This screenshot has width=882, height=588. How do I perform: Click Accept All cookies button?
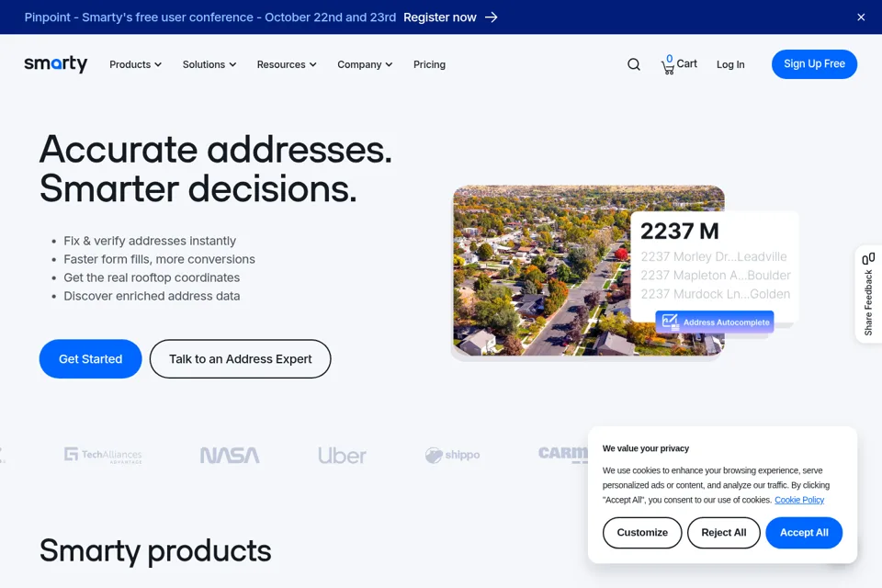(804, 532)
